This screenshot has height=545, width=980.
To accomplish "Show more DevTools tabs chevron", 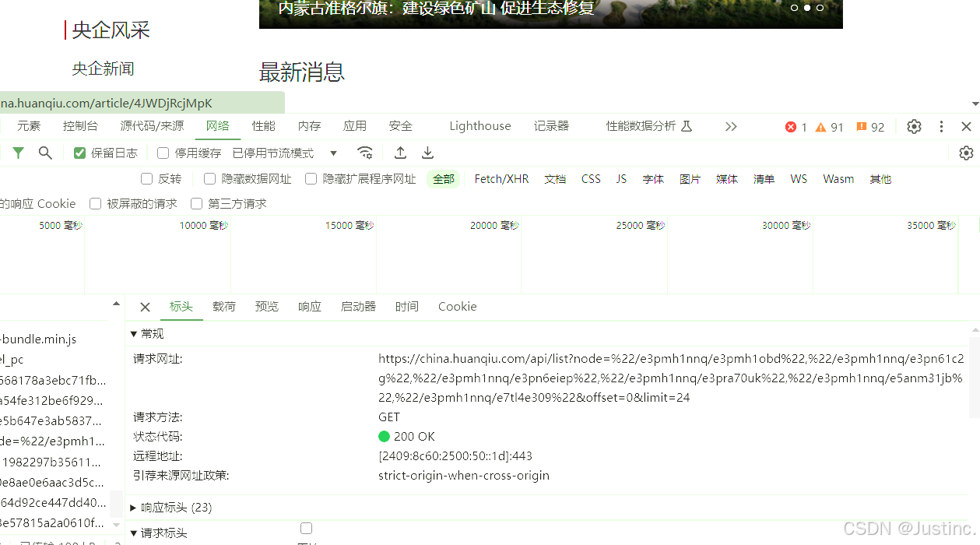I will [730, 126].
